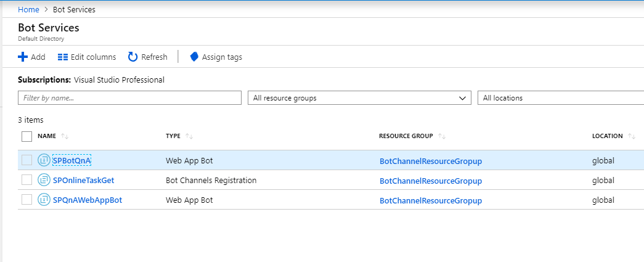Open the All locations dropdown

coord(561,98)
